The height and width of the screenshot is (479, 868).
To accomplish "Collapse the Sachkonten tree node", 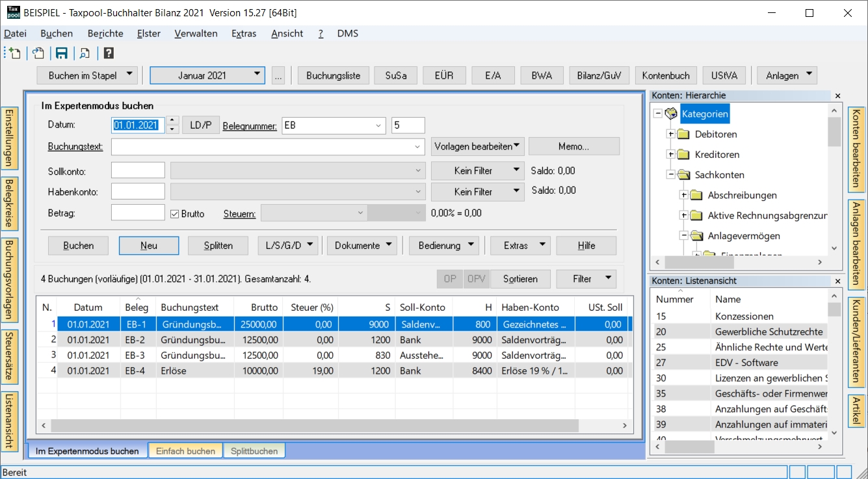I will (x=670, y=175).
